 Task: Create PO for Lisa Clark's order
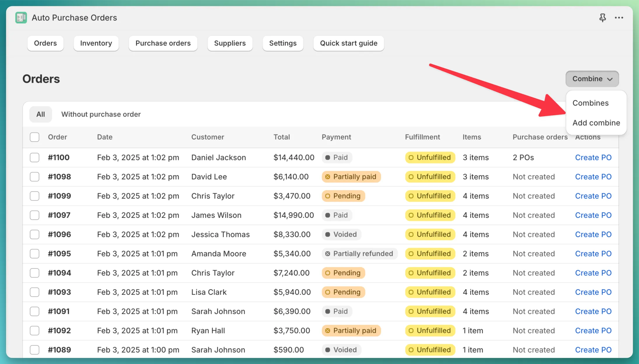(593, 292)
